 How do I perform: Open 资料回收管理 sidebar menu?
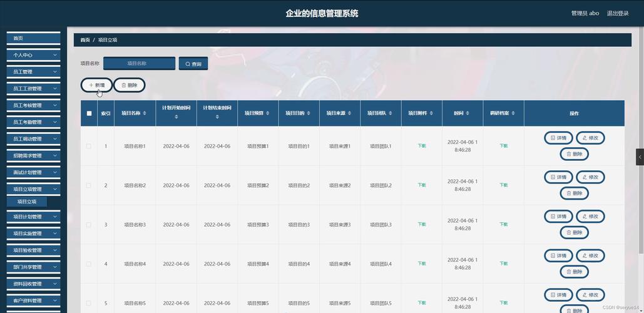[34, 284]
